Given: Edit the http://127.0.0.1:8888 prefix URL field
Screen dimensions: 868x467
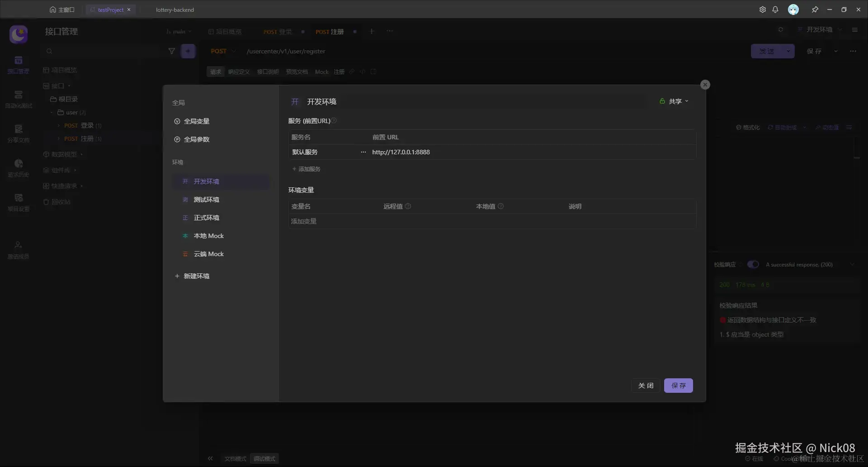Looking at the screenshot, I should point(533,152).
